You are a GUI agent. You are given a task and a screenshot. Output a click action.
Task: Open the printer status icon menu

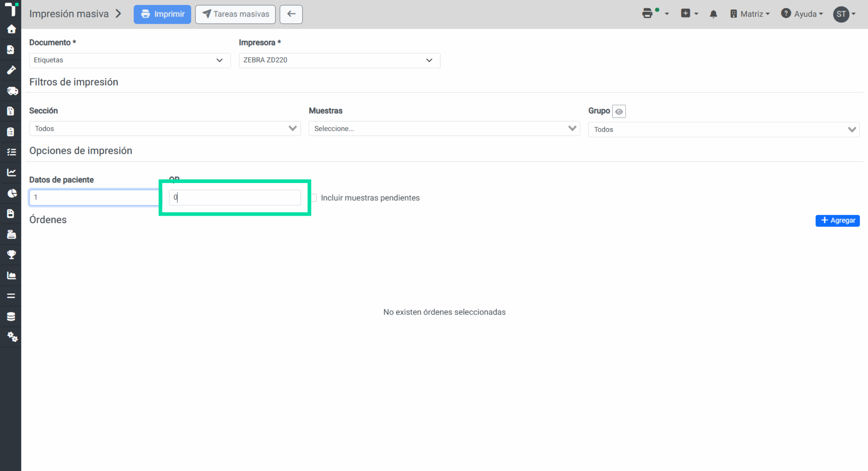655,14
